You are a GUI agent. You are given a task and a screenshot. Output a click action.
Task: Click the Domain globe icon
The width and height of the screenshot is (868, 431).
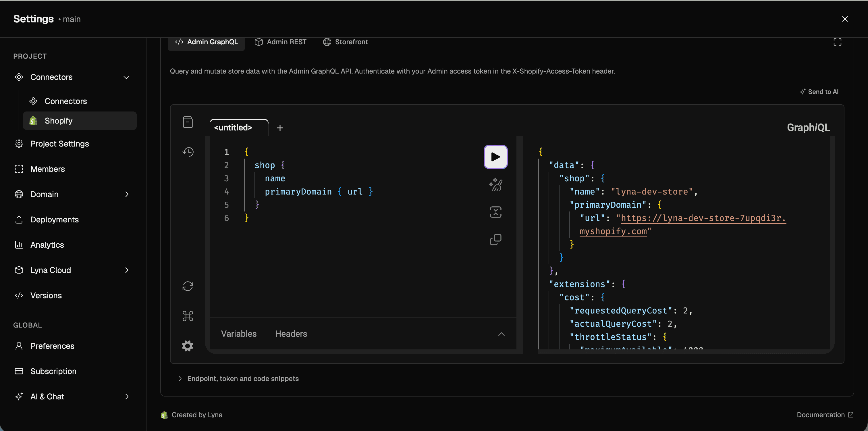(x=19, y=194)
